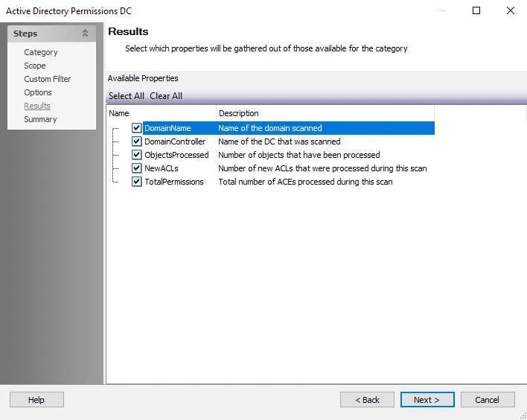Open the Options step
The width and height of the screenshot is (527, 420).
click(38, 92)
